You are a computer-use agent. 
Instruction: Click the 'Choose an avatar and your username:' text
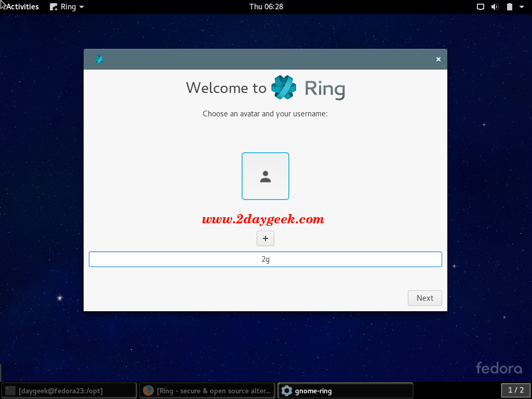[265, 114]
